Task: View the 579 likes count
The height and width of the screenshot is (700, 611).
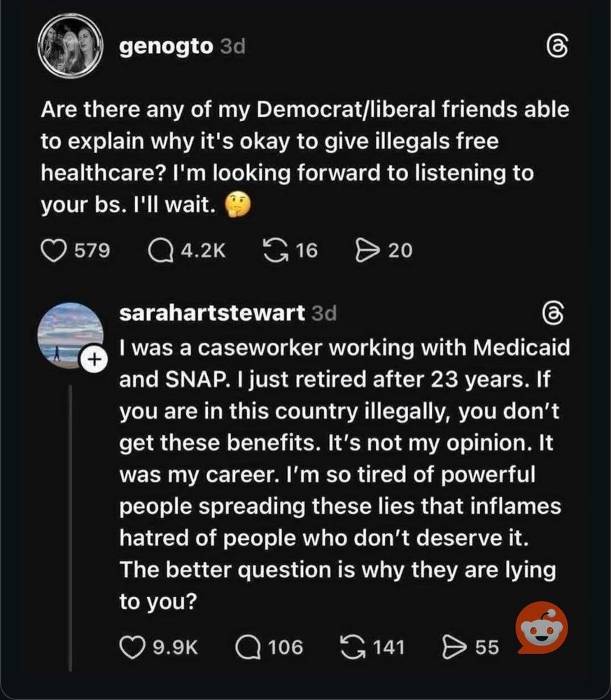Action: (92, 251)
